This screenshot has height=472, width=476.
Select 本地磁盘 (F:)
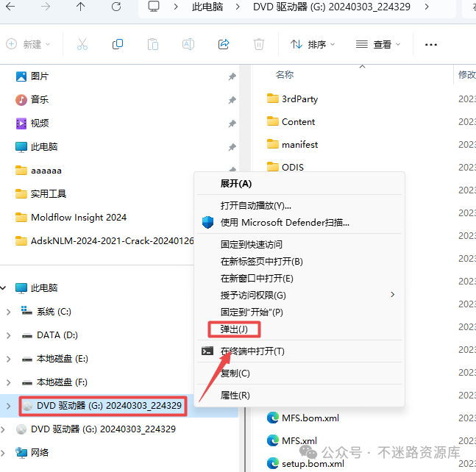coord(54,382)
